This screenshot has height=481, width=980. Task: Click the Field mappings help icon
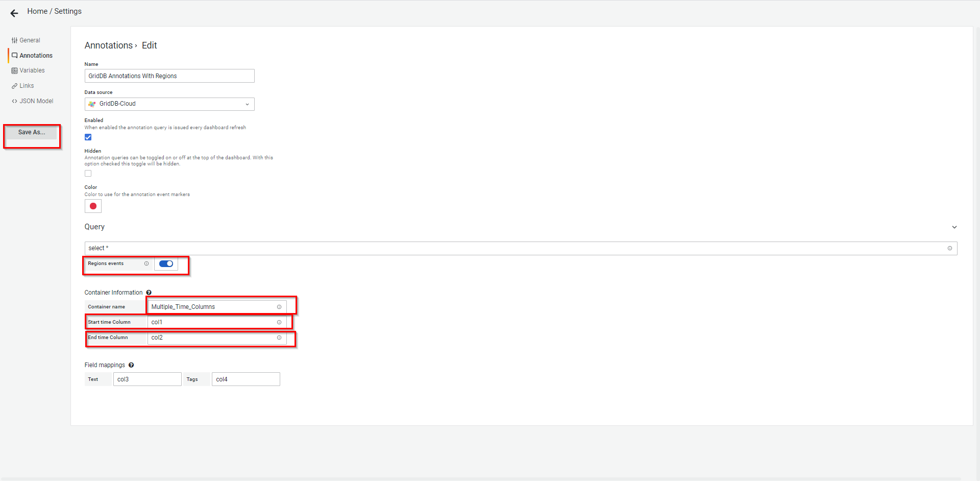click(131, 365)
